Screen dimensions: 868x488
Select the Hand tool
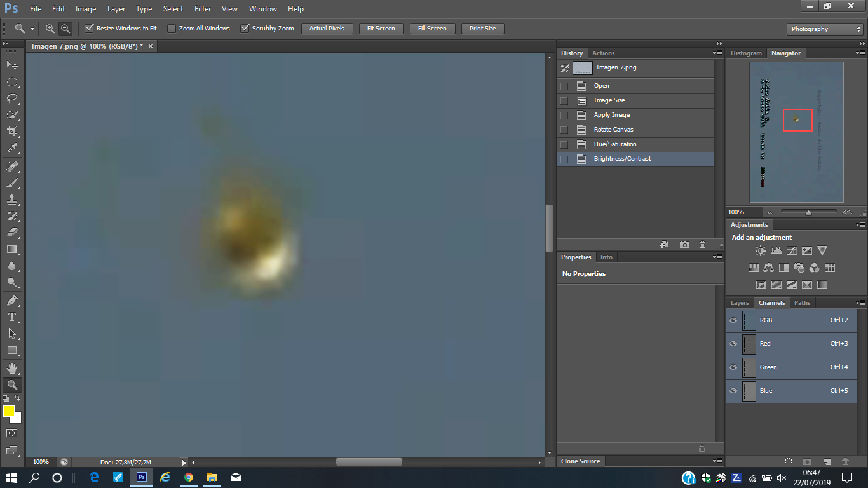click(11, 368)
